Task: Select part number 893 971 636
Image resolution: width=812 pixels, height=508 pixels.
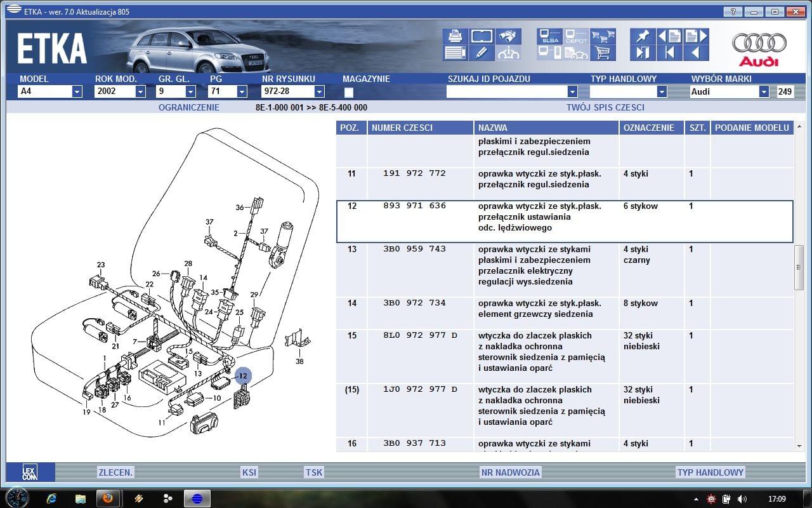Action: pos(414,206)
